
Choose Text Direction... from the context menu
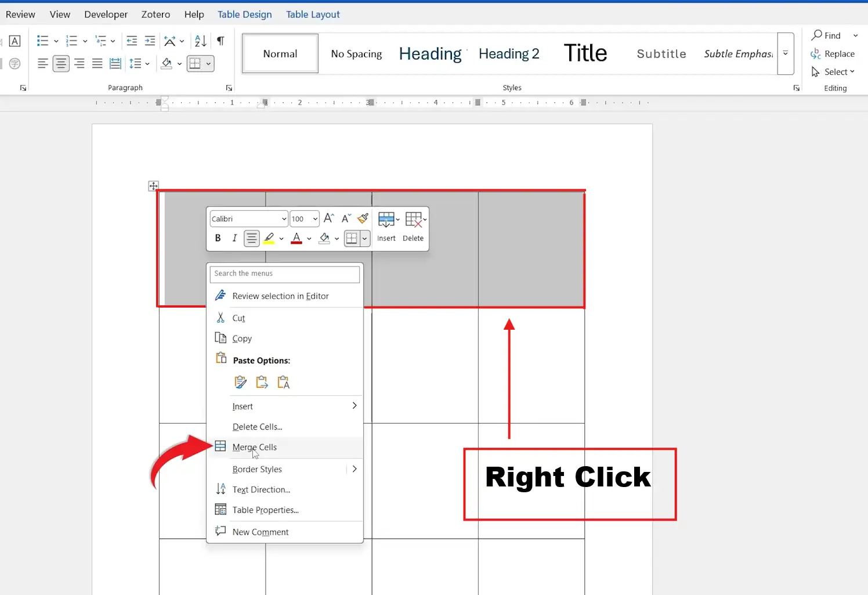coord(285,489)
